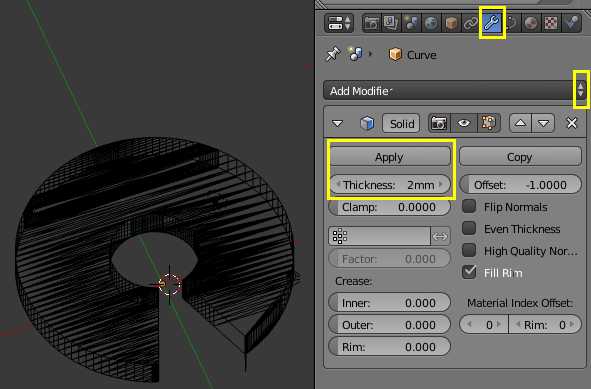The image size is (591, 389).
Task: Enable the Flip Normals checkbox
Action: click(469, 206)
